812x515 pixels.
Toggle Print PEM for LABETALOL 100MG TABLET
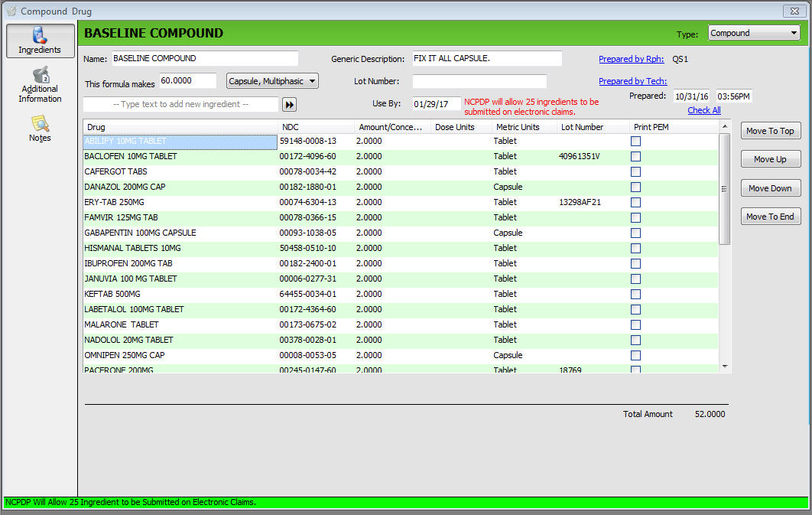(x=636, y=309)
